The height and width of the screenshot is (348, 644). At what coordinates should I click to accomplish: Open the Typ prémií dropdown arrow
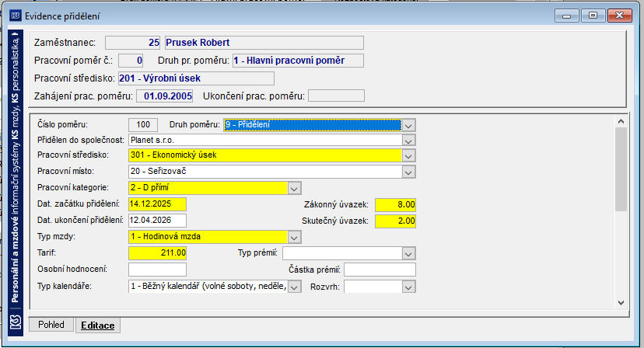click(408, 253)
